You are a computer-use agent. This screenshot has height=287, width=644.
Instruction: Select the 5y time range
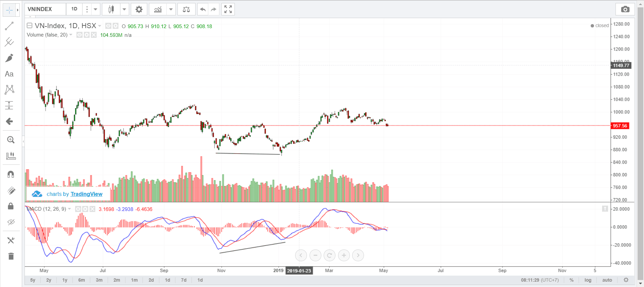pyautogui.click(x=33, y=280)
